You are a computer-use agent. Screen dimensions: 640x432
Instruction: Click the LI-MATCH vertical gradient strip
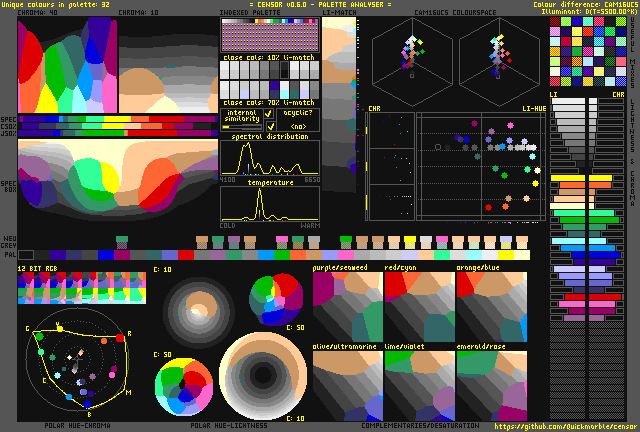[x=339, y=104]
